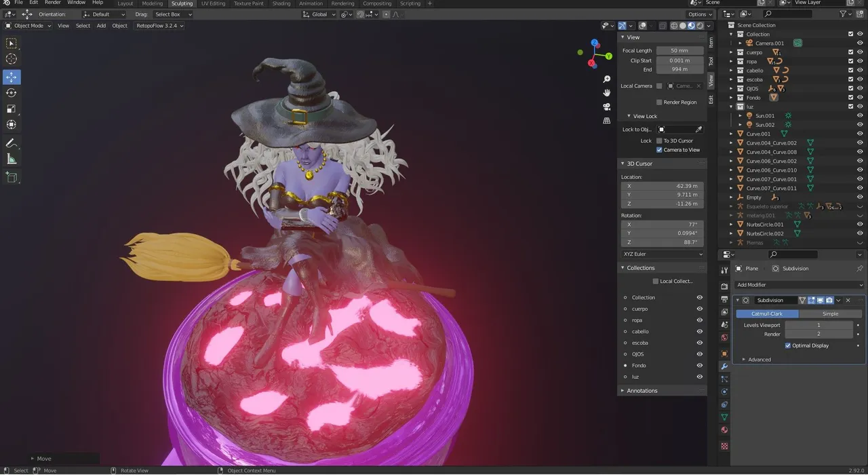
Task: Switch perspective/orthographic with grid gizmo
Action: [606, 120]
